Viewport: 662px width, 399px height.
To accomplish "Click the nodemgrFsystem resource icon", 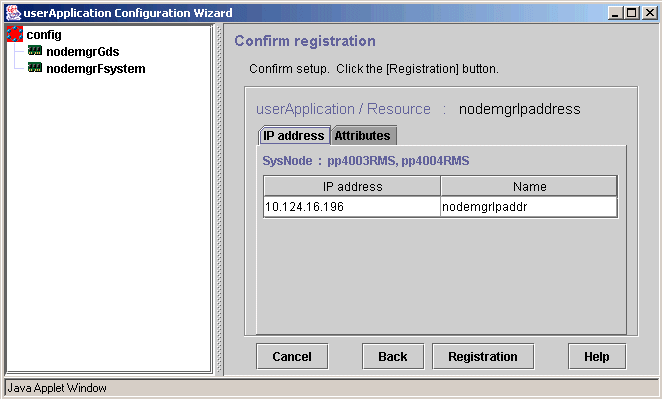I will (x=35, y=68).
